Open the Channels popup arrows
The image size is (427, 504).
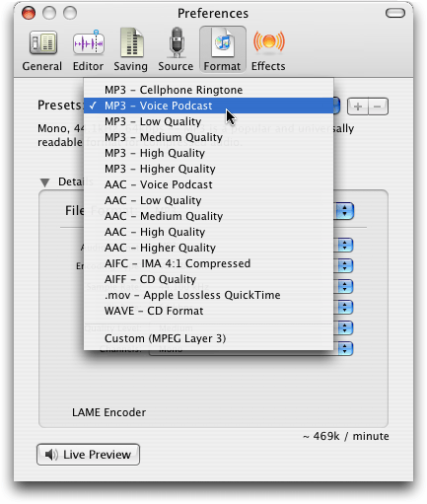pyautogui.click(x=344, y=349)
